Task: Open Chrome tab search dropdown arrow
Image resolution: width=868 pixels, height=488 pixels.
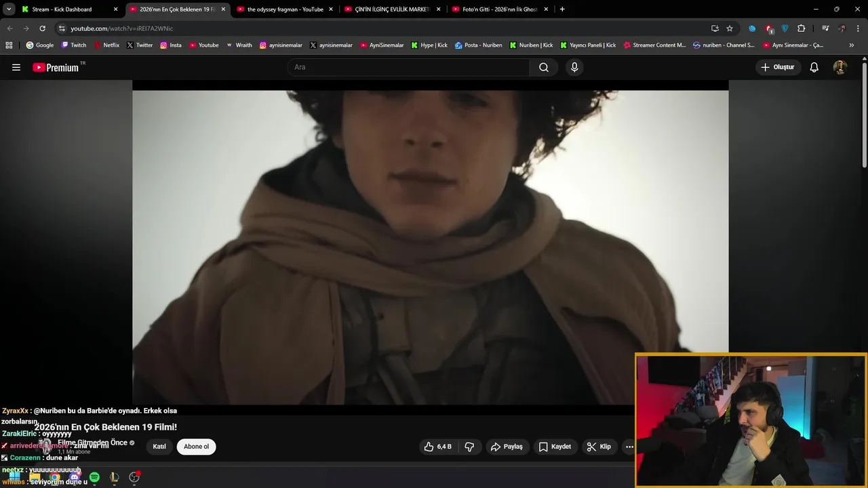Action: [x=9, y=9]
